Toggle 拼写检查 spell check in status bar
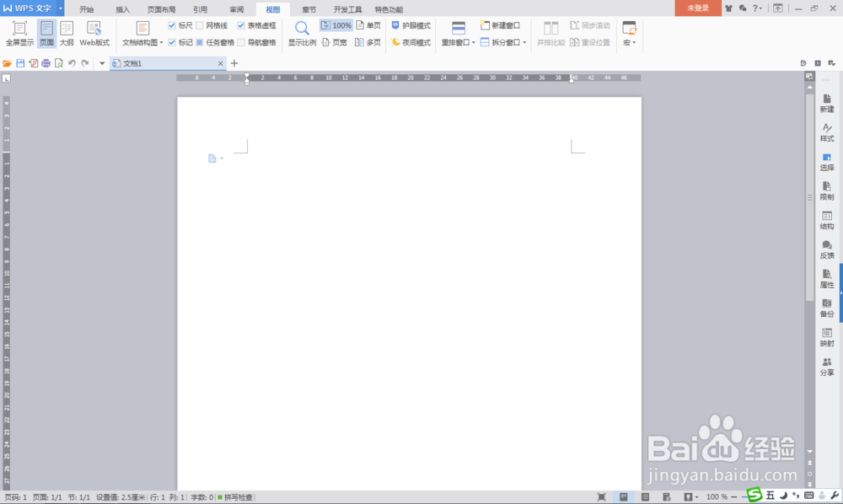Viewport: 843px width, 504px height. point(235,497)
